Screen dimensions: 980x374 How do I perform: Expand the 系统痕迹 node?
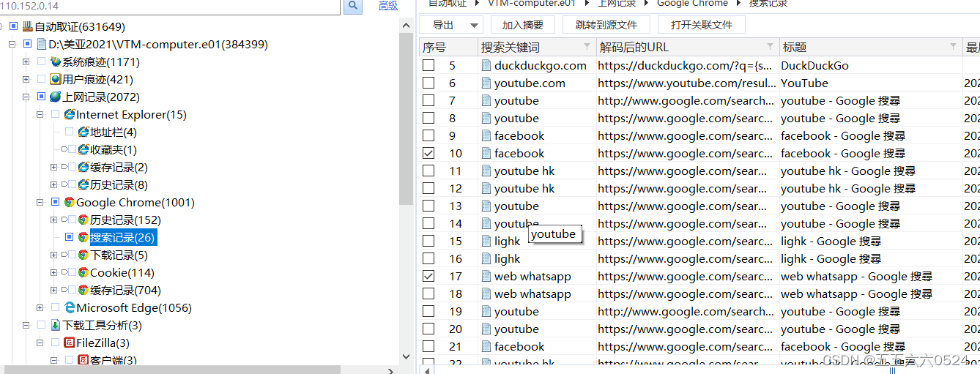[26, 62]
